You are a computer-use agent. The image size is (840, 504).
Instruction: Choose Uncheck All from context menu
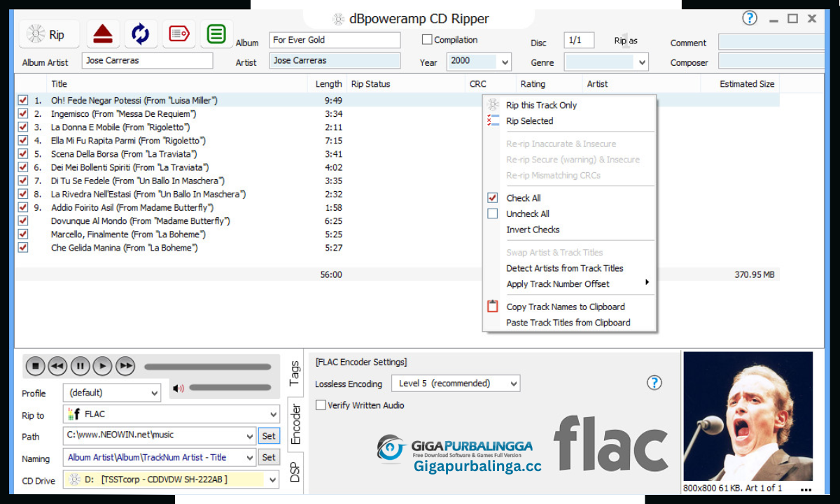[528, 214]
